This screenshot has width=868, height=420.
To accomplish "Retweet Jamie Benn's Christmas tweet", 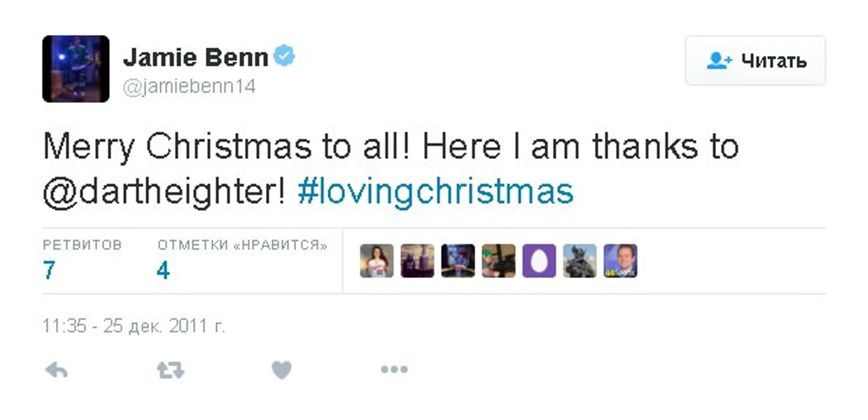I will (x=171, y=370).
